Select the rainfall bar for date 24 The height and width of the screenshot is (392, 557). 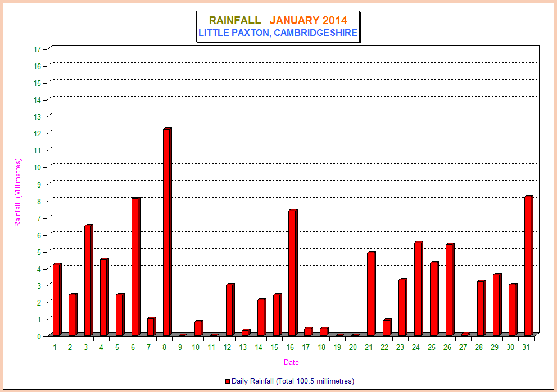[x=419, y=289]
